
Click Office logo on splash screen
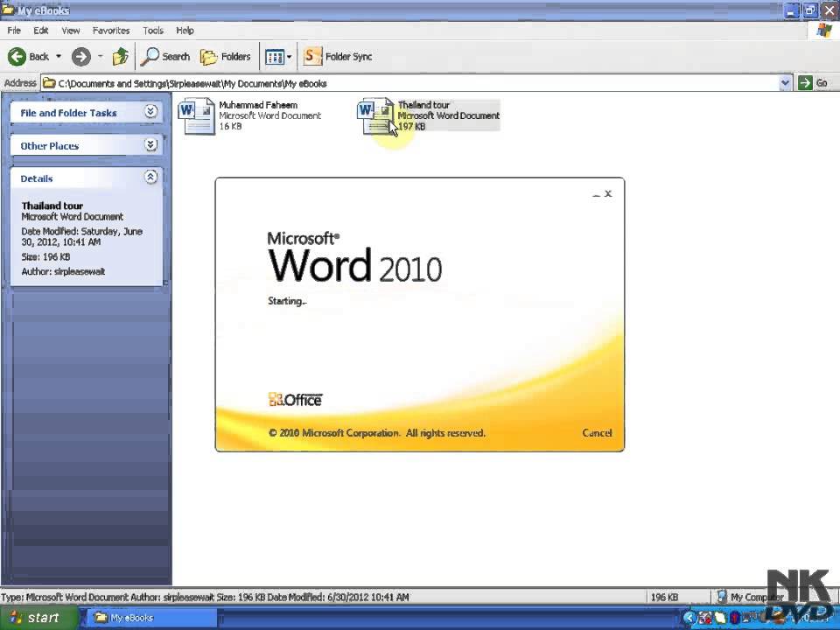tap(295, 400)
